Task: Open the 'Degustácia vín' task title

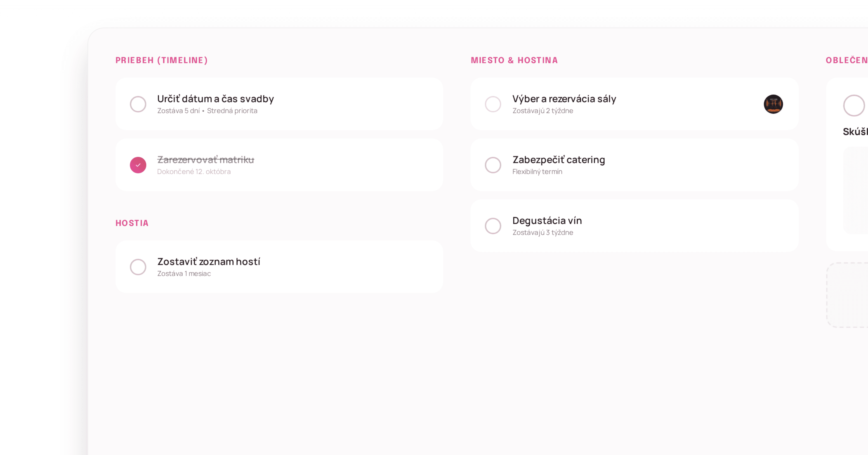Action: [547, 221]
